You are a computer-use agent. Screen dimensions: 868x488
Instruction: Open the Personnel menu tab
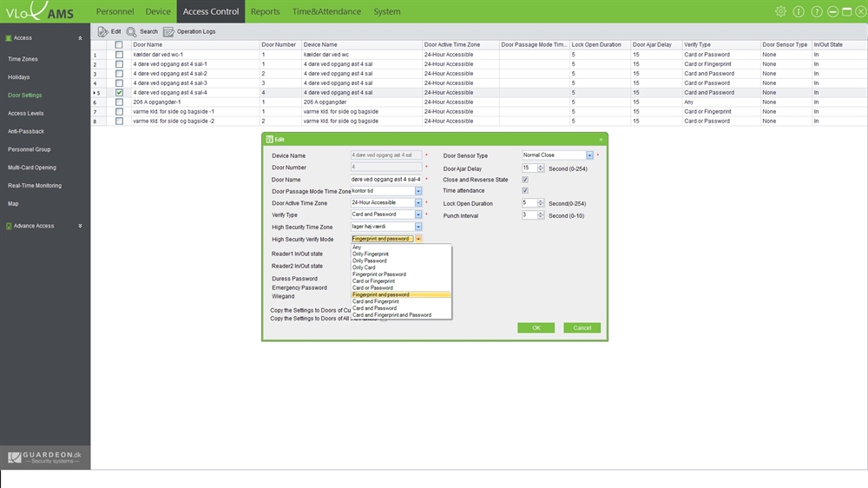coord(115,11)
